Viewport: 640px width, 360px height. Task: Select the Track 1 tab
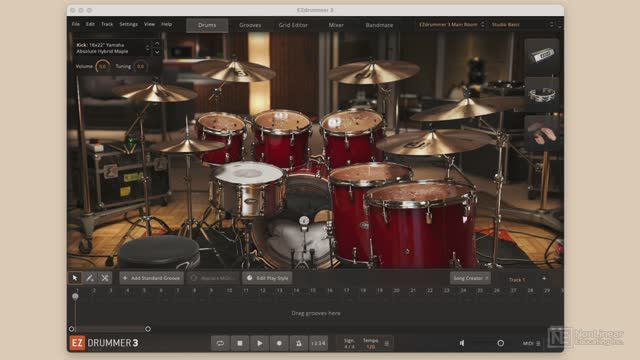point(517,280)
